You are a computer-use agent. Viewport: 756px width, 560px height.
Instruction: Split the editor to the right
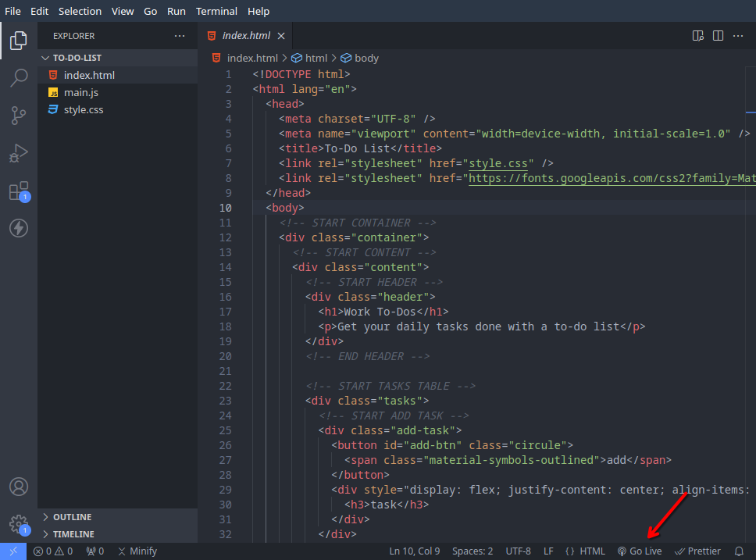(718, 36)
